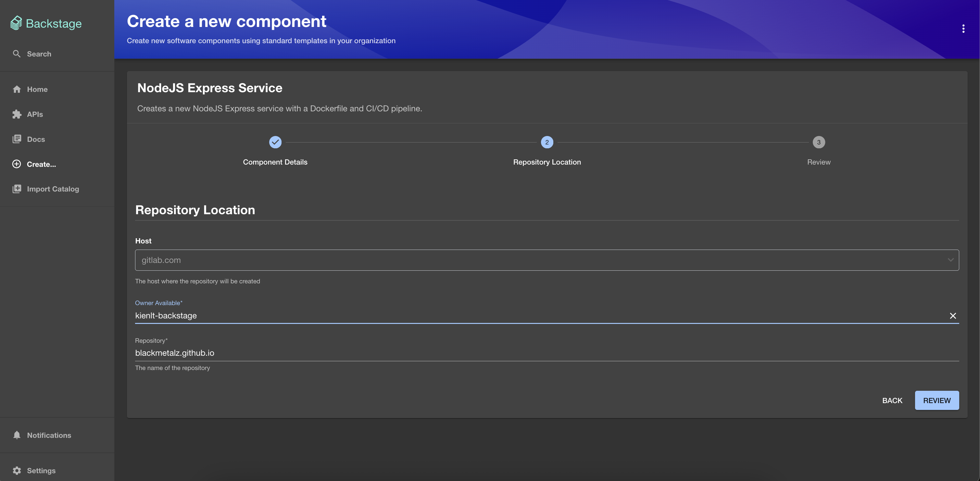This screenshot has height=481, width=980.
Task: Click step 3 Review circle
Action: click(x=819, y=142)
